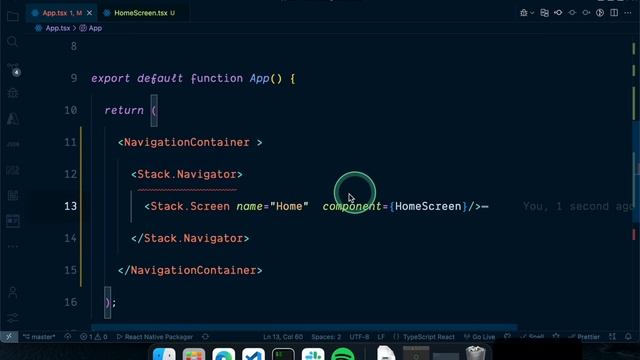Open Visual Studio Code from the Dock
640x360 pixels.
coord(253,353)
